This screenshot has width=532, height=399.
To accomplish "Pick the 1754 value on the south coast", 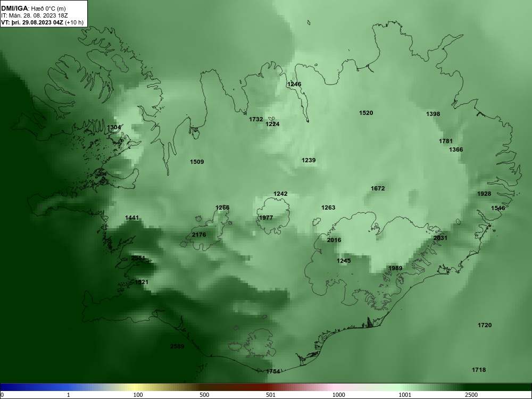I will click(273, 371).
